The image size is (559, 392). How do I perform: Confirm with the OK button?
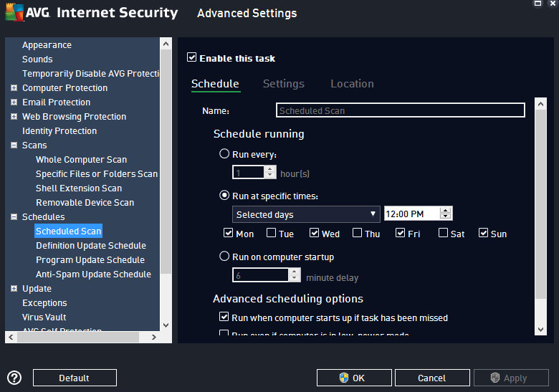[354, 378]
